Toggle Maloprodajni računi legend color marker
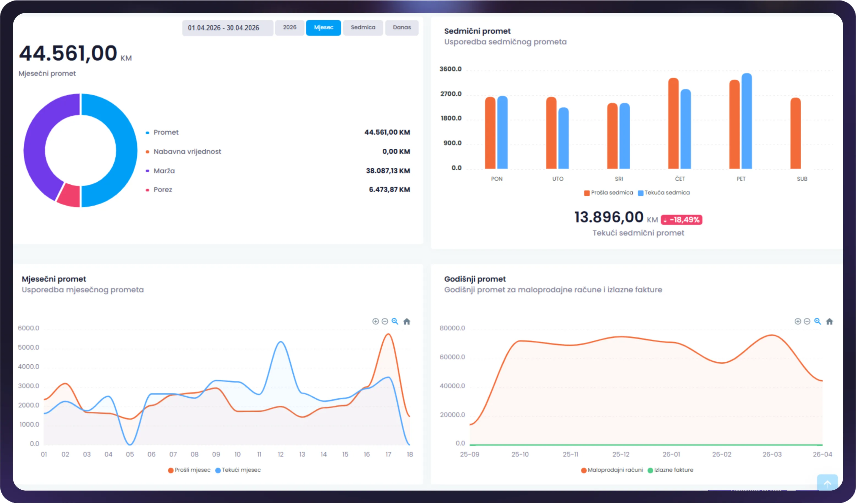Viewport: 856px width, 504px height. click(x=583, y=470)
